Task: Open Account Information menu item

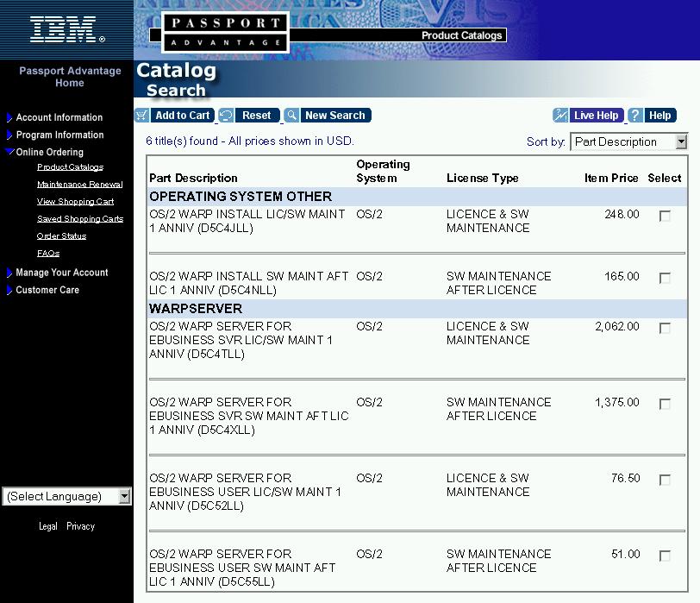Action: click(59, 117)
